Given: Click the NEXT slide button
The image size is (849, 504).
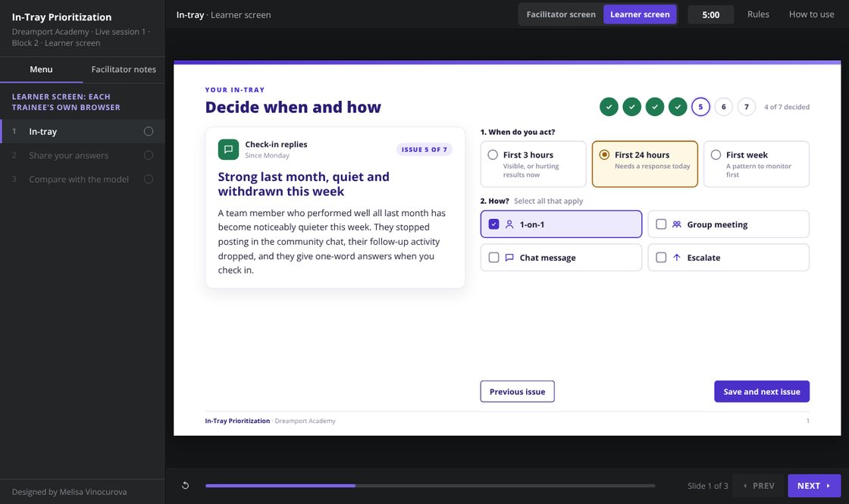Looking at the screenshot, I should (814, 486).
